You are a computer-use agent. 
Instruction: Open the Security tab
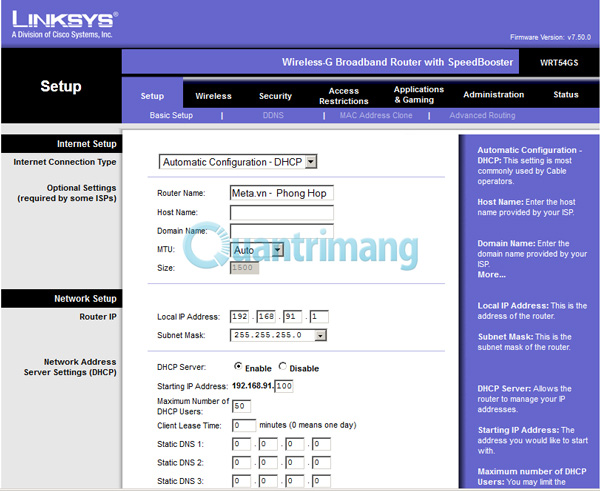tap(275, 96)
